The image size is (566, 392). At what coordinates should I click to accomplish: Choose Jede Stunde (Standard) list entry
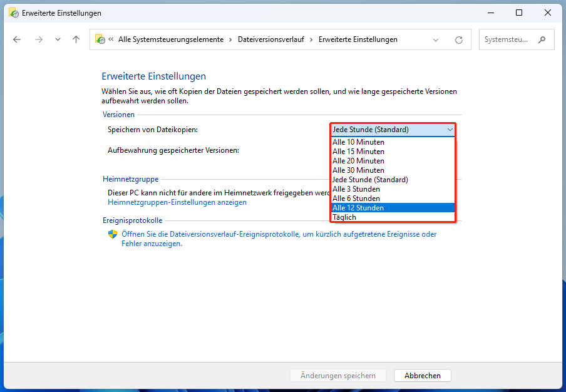pos(393,179)
